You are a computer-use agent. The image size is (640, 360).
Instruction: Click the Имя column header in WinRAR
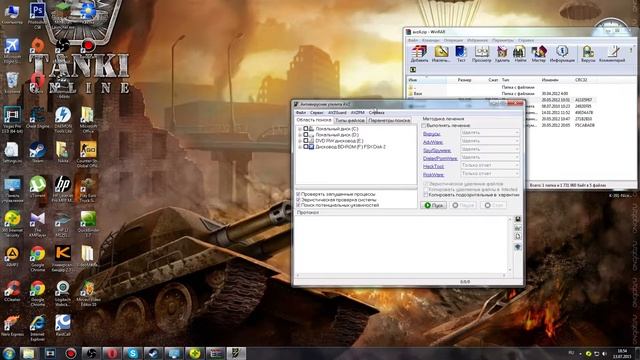(x=427, y=80)
